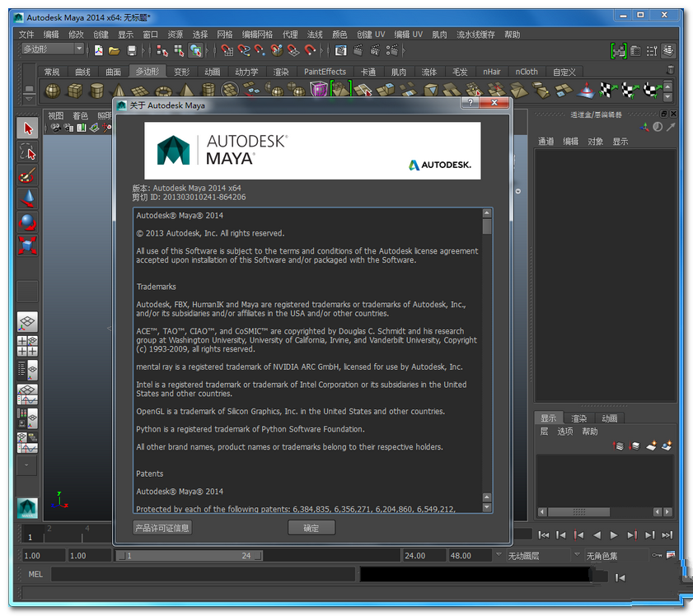Click the play backward button
The width and height of the screenshot is (693, 616).
(597, 535)
